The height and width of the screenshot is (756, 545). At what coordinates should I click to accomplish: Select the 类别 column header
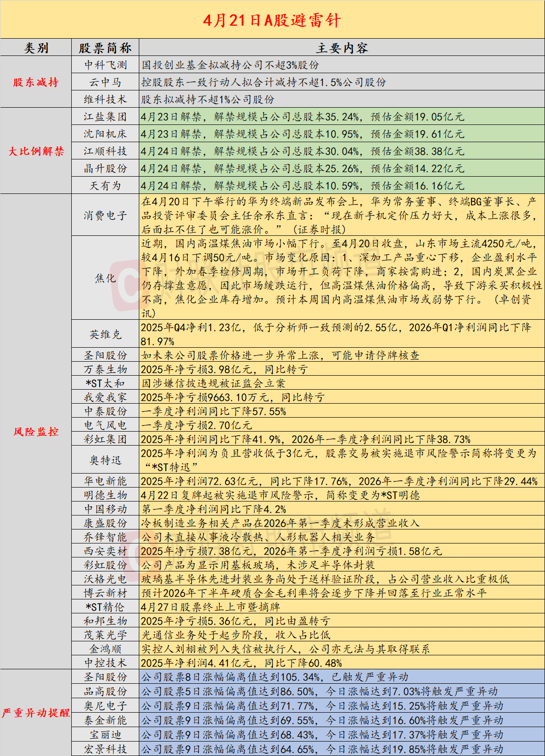point(36,48)
